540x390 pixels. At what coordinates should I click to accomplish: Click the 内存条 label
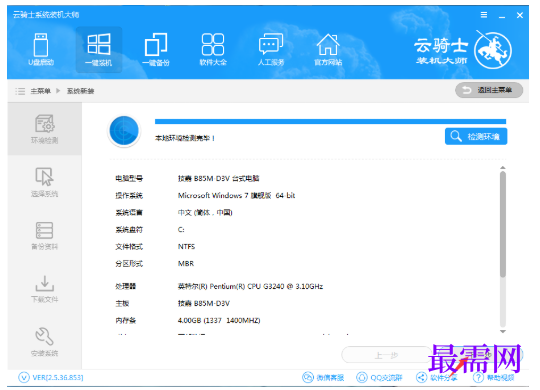pyautogui.click(x=125, y=320)
